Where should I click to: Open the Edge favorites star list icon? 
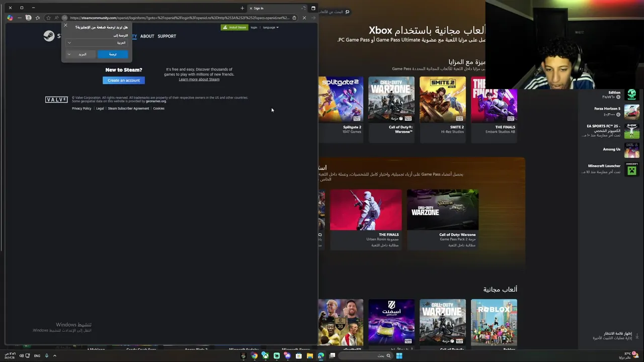tap(38, 18)
